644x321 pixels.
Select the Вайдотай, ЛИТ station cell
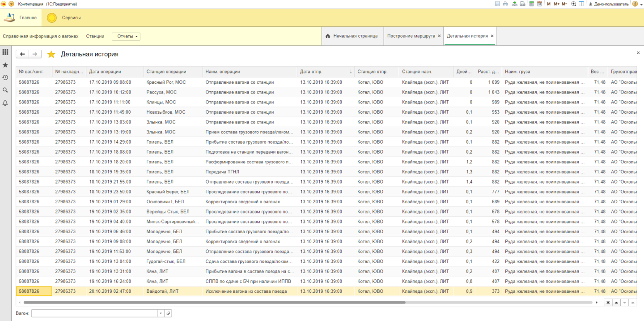coord(173,291)
